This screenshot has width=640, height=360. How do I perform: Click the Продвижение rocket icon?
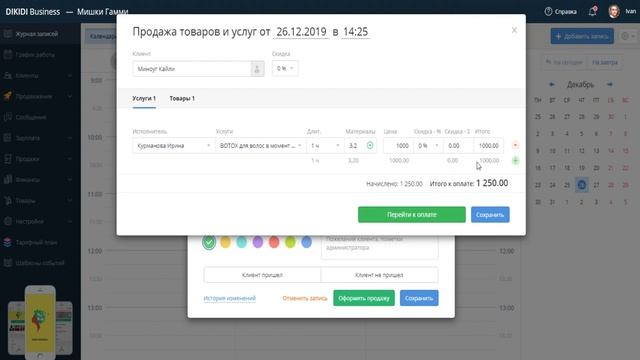click(x=8, y=96)
